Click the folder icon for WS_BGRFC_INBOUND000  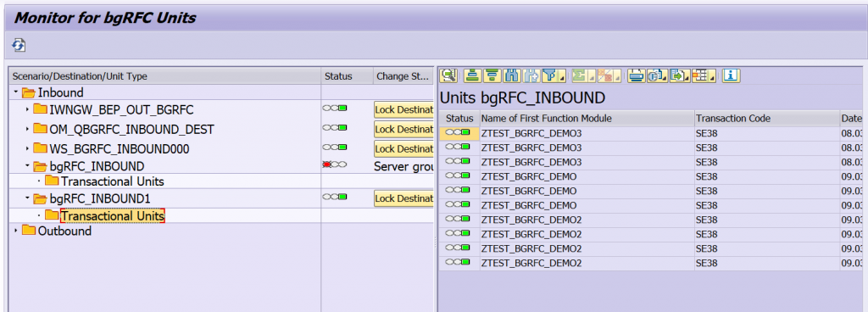40,148
